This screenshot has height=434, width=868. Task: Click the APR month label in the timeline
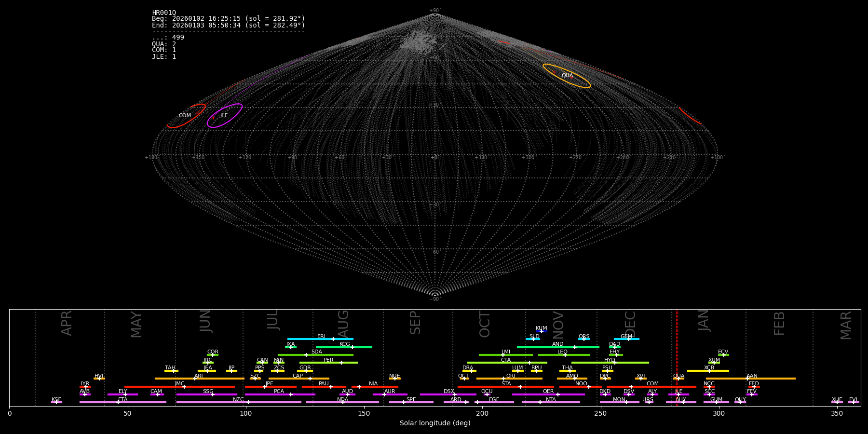click(67, 323)
